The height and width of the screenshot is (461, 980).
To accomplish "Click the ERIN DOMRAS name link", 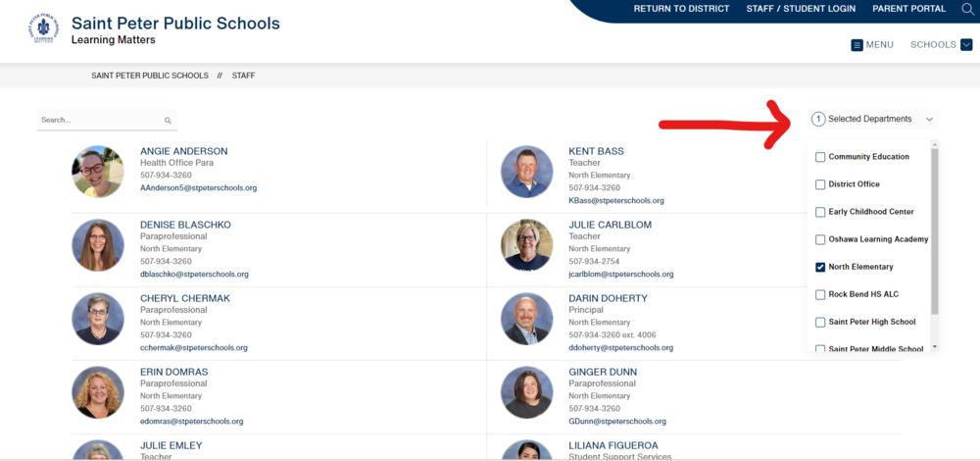I will coord(173,372).
